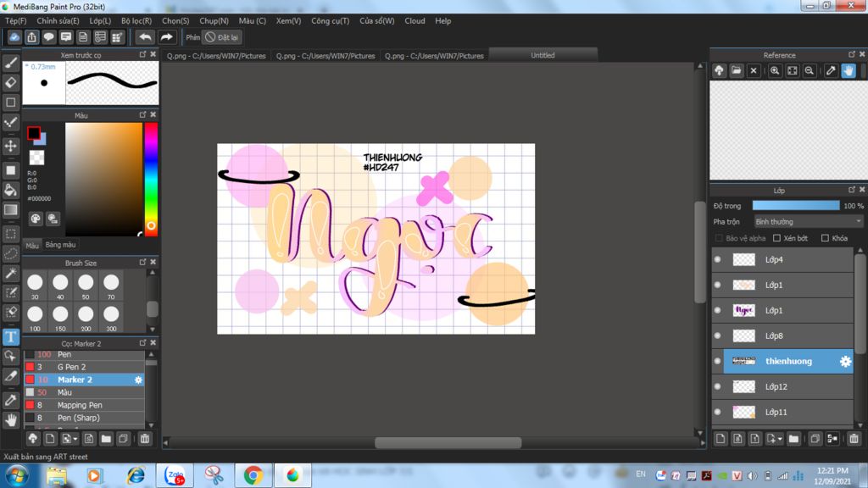Expand the add-brush dropdown arrow in brush panel
The width and height of the screenshot is (868, 488).
pos(76,439)
